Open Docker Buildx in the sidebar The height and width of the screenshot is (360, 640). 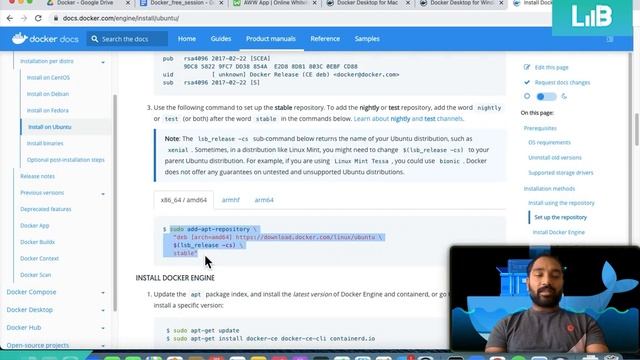click(38, 242)
